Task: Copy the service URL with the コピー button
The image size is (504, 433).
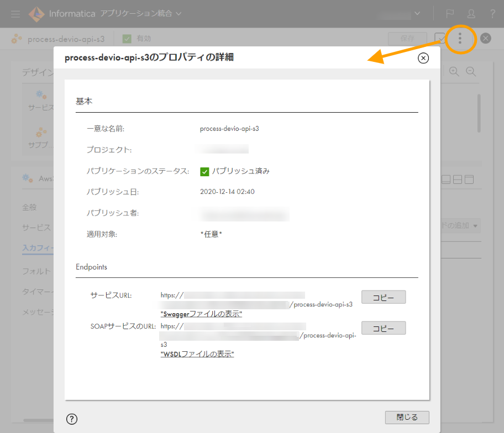Action: (383, 297)
